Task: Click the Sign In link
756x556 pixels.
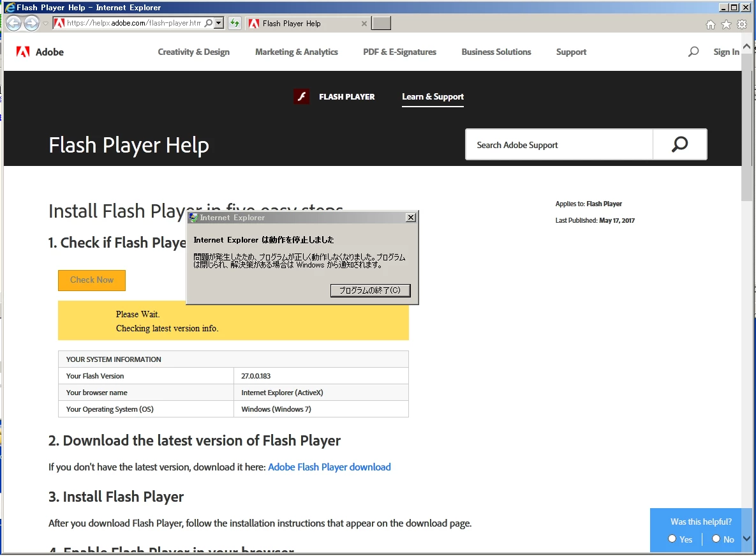Action: pos(726,52)
